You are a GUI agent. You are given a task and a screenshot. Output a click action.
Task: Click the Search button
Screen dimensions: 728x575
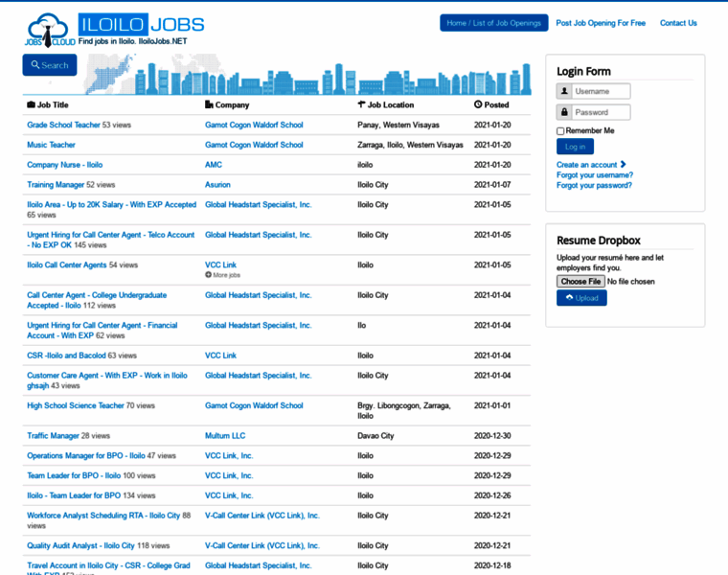50,65
